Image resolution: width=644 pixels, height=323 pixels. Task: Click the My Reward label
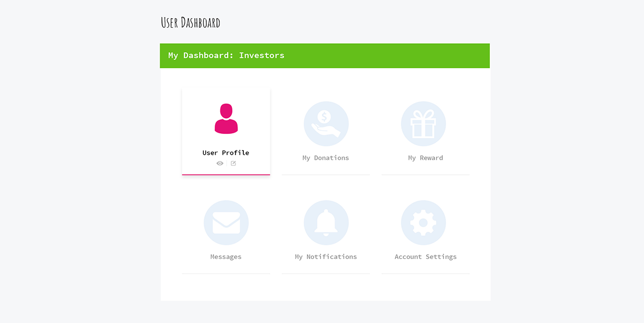[426, 158]
